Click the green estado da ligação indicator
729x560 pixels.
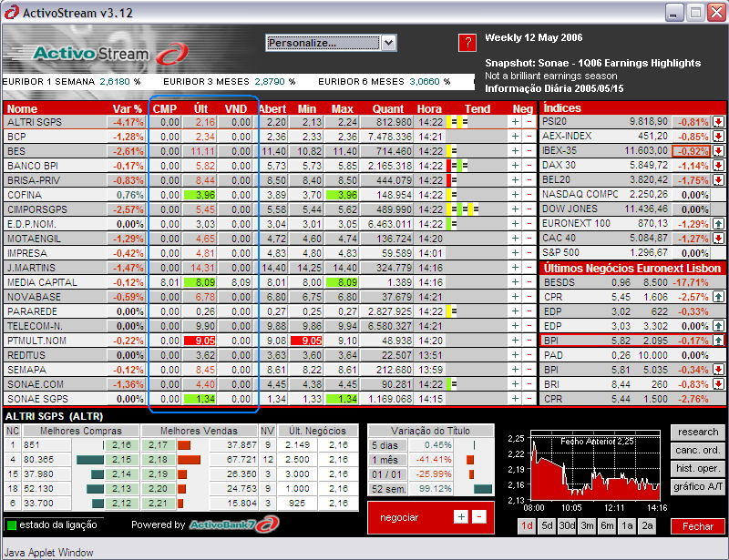click(x=11, y=524)
